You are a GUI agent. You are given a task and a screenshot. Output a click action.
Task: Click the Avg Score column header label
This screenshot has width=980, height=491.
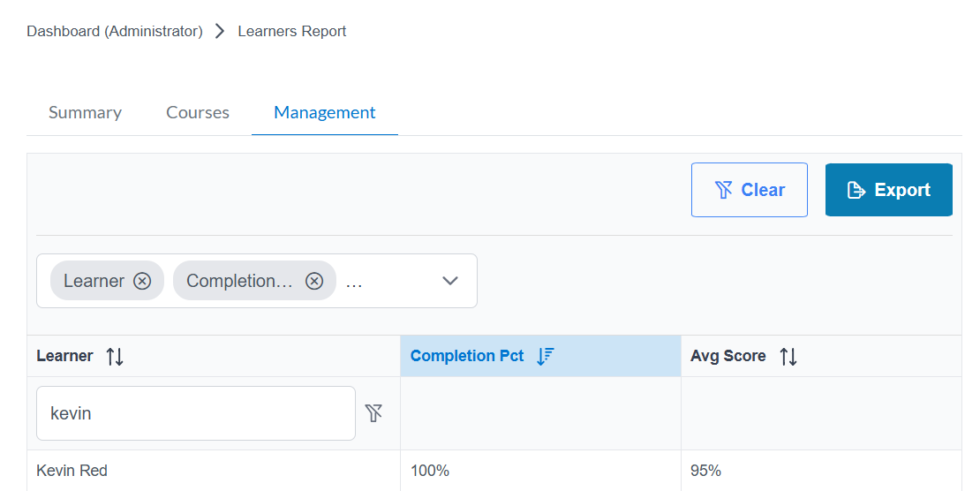click(x=728, y=356)
